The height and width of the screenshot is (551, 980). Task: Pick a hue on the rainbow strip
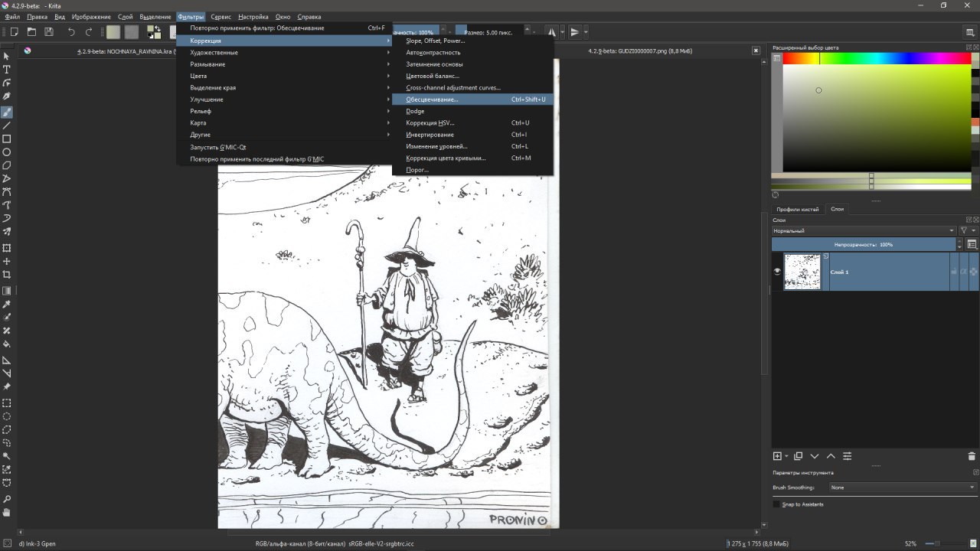tap(877, 58)
